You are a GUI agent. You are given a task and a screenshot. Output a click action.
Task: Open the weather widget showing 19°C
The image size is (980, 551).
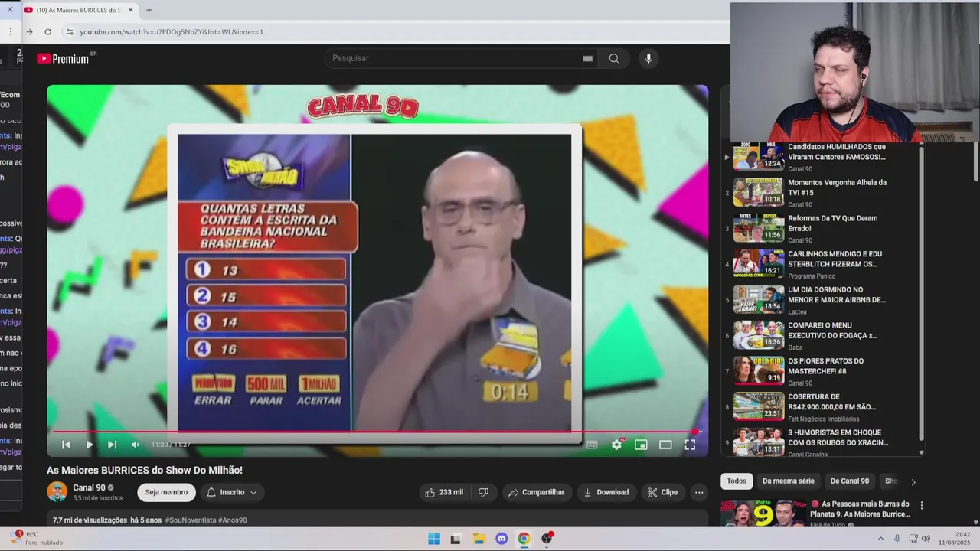click(x=37, y=538)
